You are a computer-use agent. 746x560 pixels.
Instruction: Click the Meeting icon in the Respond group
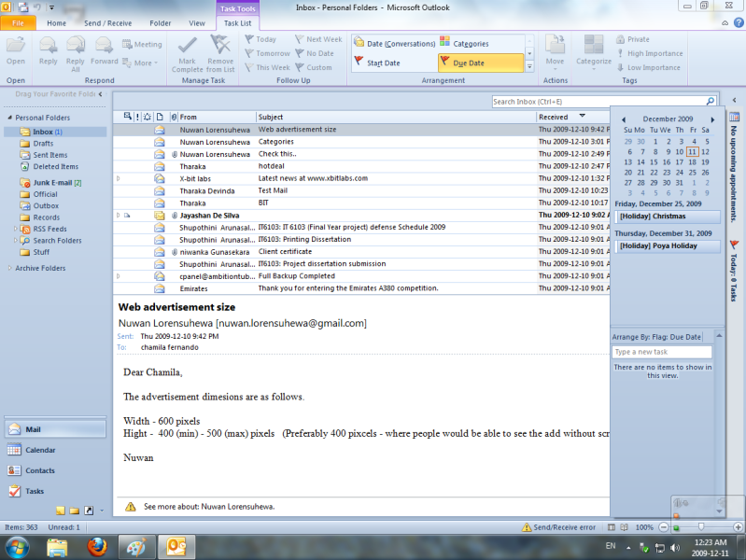pos(127,44)
